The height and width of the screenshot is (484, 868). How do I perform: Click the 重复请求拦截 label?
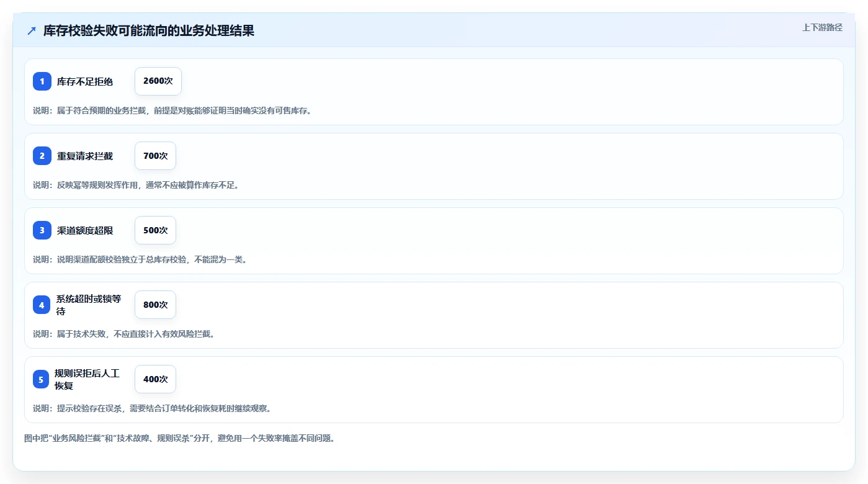[x=85, y=156]
